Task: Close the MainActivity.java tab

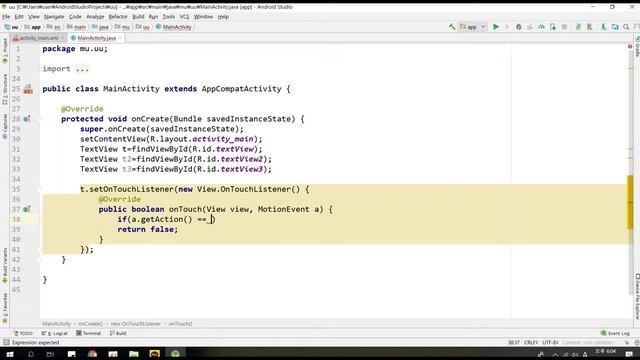Action: click(120, 38)
